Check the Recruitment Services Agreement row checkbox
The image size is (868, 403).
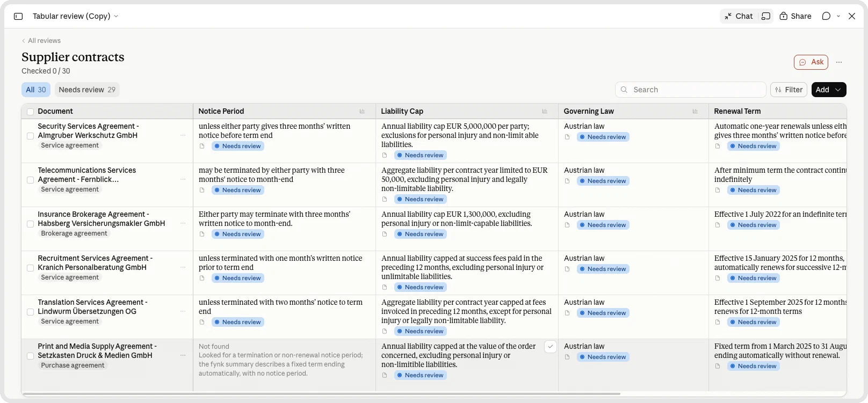pyautogui.click(x=30, y=268)
